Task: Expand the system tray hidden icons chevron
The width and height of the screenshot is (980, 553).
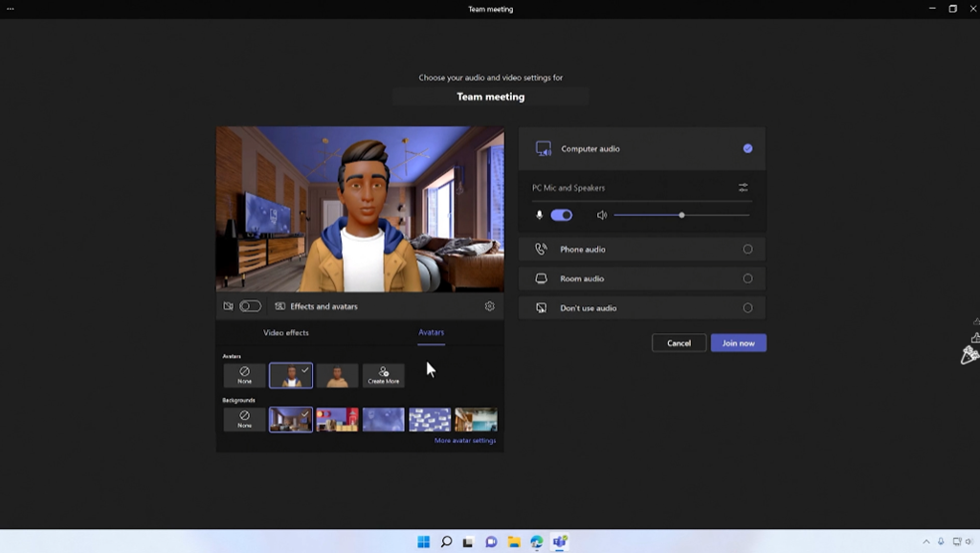Action: (x=925, y=542)
